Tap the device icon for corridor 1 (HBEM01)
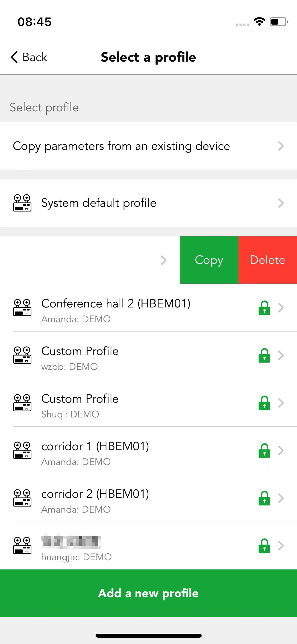Image resolution: width=297 pixels, height=644 pixels. coord(22,450)
